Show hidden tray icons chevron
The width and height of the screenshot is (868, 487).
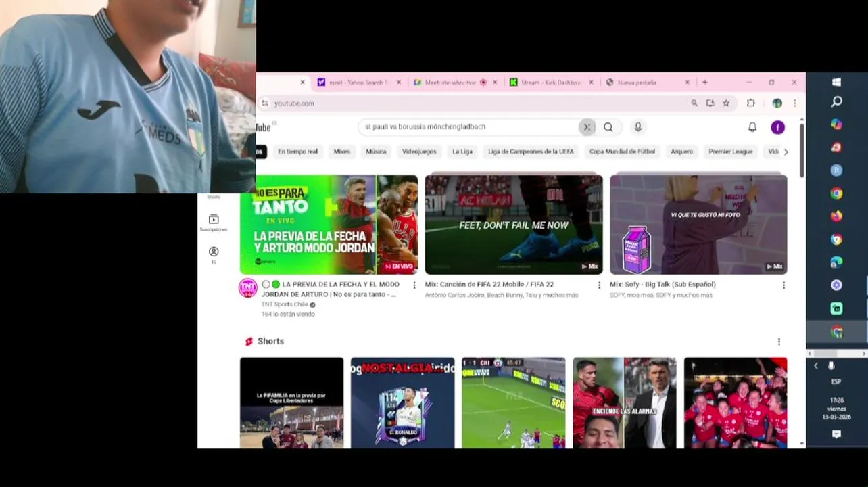pyautogui.click(x=816, y=366)
